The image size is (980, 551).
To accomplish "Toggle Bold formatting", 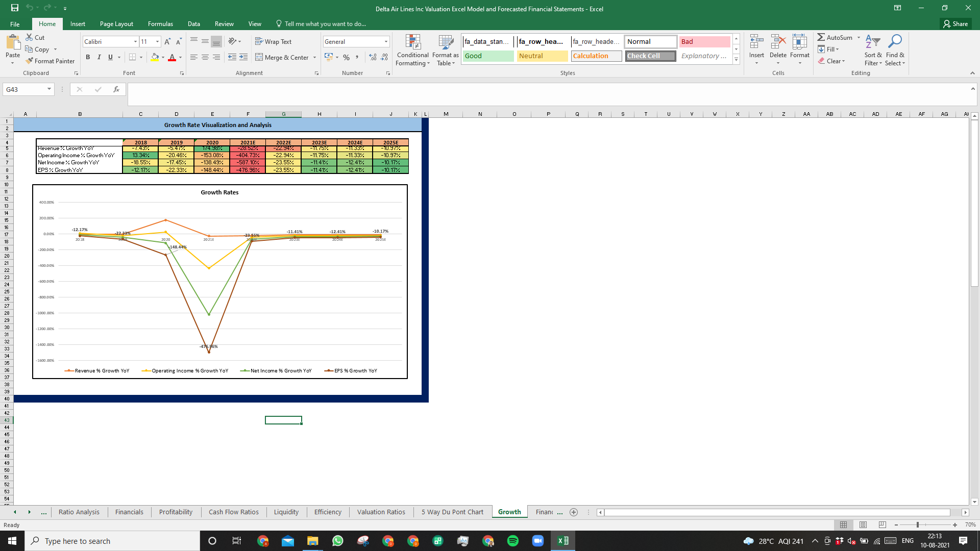I will (x=88, y=57).
